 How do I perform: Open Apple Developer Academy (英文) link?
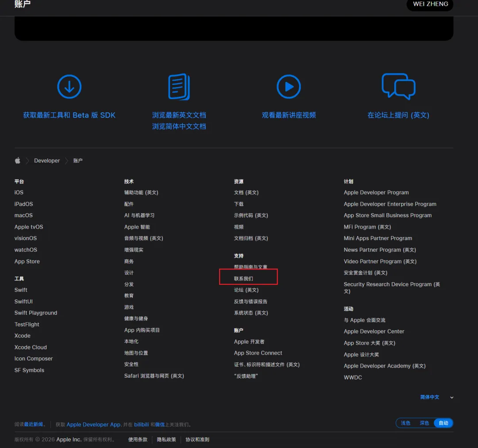[385, 366]
